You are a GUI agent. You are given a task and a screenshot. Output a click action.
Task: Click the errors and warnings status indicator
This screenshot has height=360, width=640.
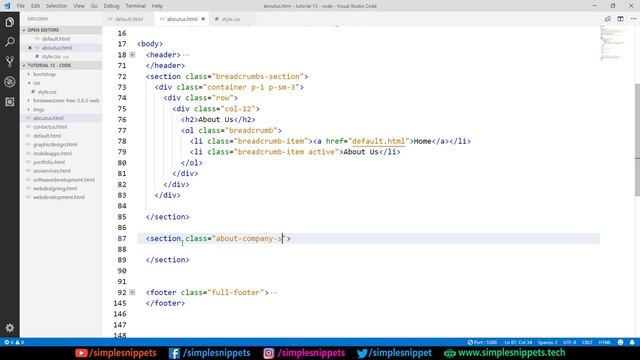[14, 342]
